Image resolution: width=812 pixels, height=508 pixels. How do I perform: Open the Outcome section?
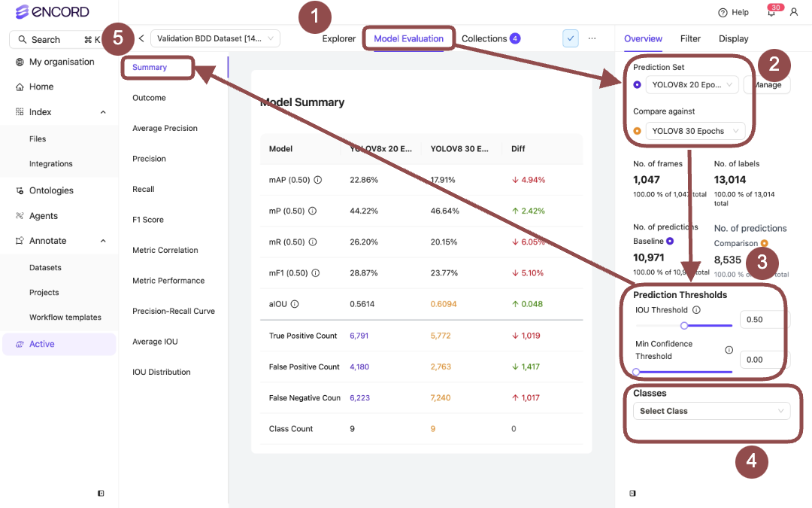(x=149, y=98)
